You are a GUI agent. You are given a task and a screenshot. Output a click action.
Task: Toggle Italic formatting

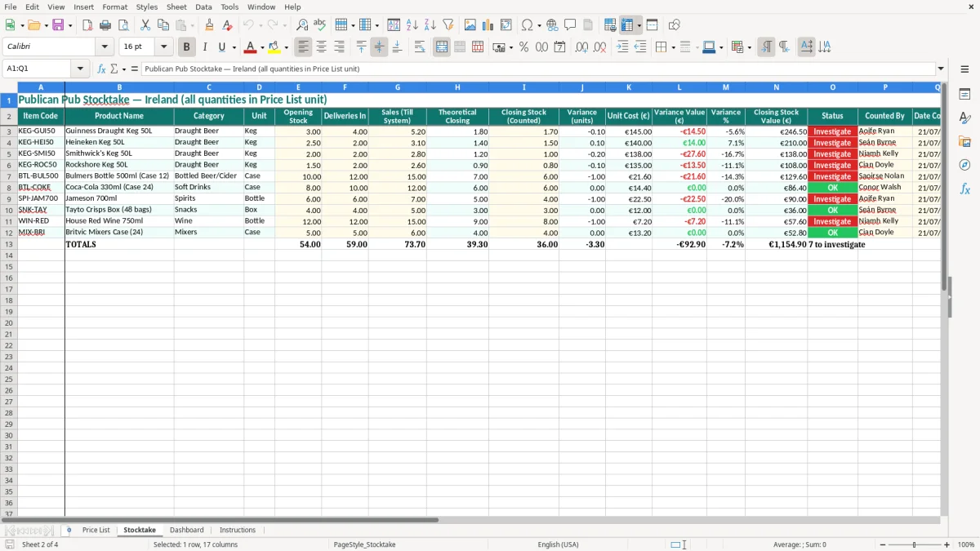tap(205, 47)
